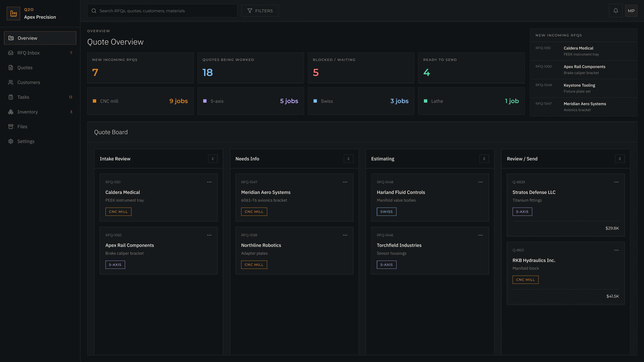
Task: Open more options on Harland Fluid Controls card
Action: point(480,182)
